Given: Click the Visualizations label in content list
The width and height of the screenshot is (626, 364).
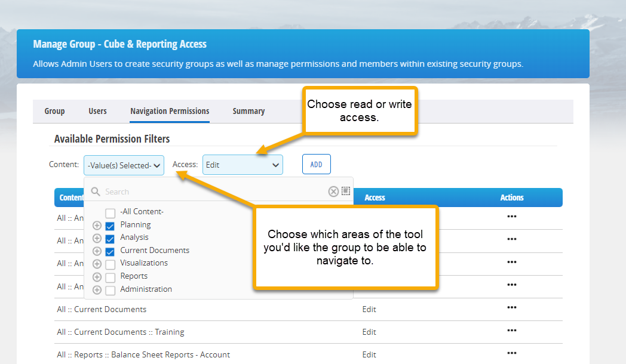Looking at the screenshot, I should pos(144,263).
